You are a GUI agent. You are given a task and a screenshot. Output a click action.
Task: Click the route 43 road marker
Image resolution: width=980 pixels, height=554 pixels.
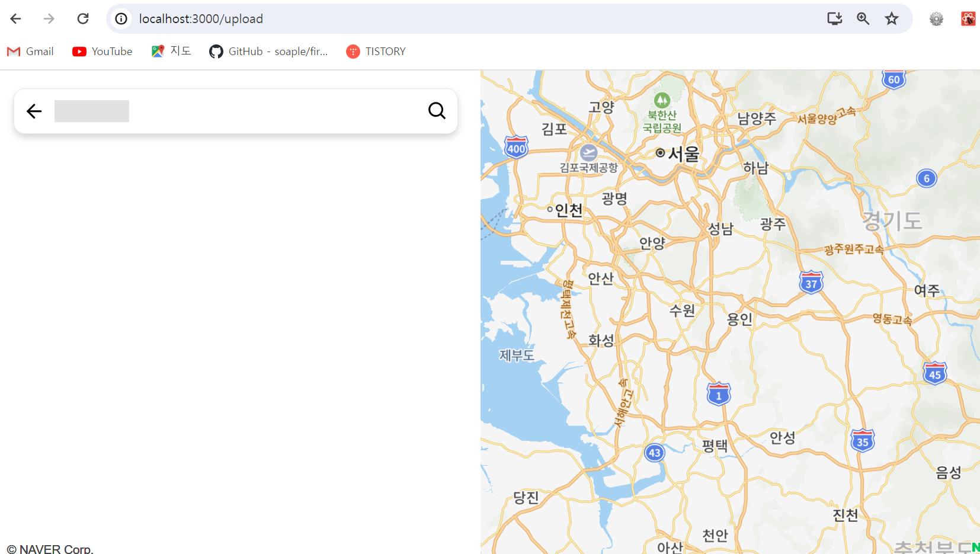655,453
